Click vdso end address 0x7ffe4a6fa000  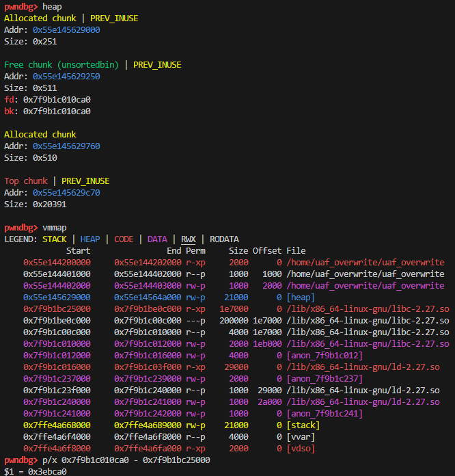click(x=148, y=449)
